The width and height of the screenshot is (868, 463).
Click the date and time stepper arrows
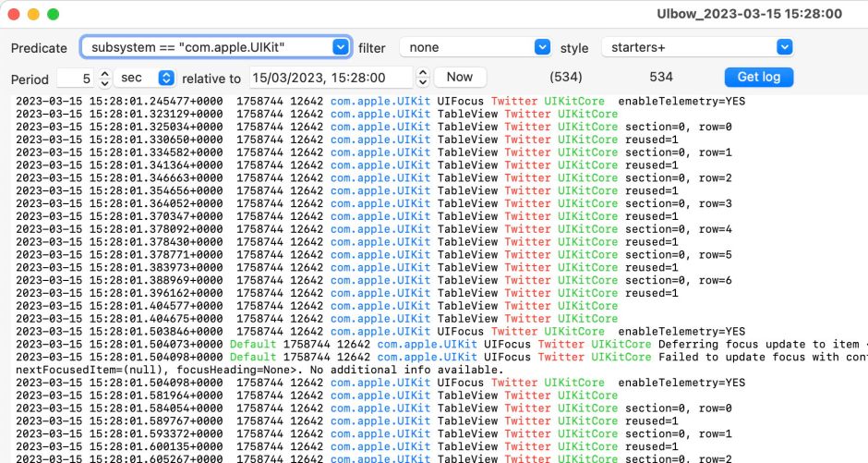tap(423, 78)
